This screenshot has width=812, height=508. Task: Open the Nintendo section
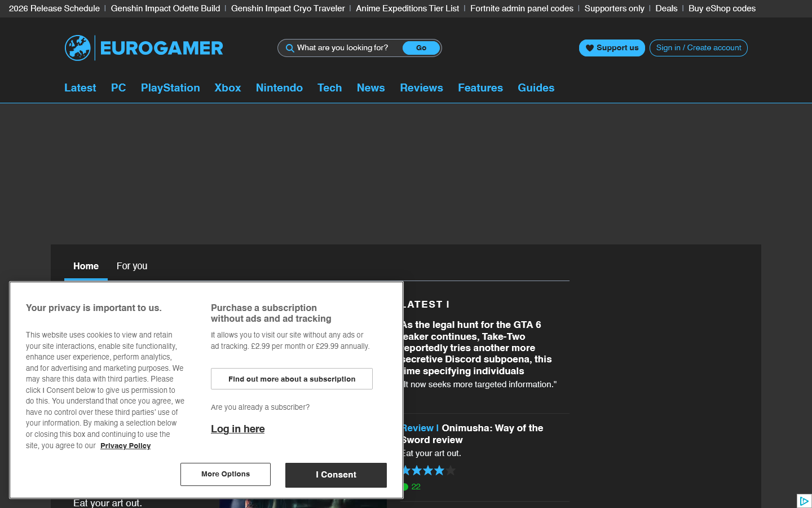click(x=279, y=87)
